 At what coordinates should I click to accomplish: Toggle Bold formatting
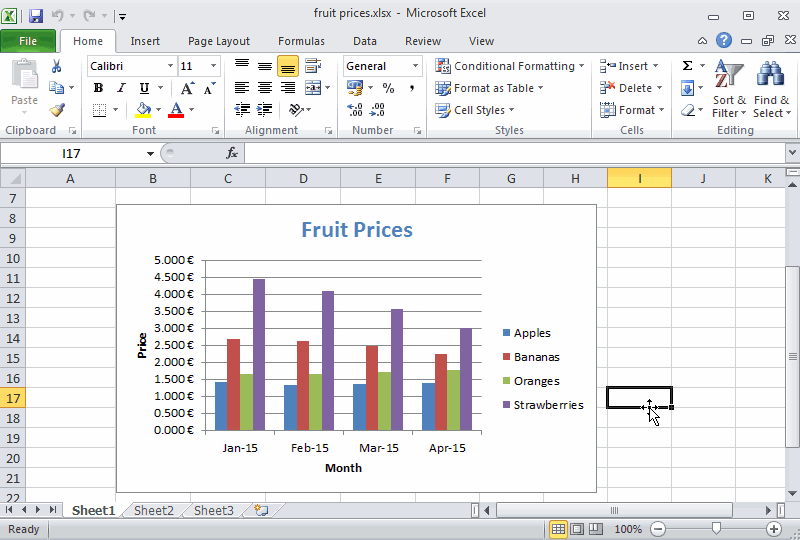(x=98, y=88)
